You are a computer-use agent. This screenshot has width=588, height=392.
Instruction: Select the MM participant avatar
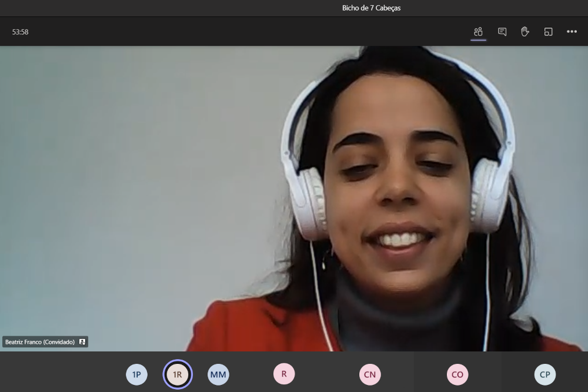point(218,374)
